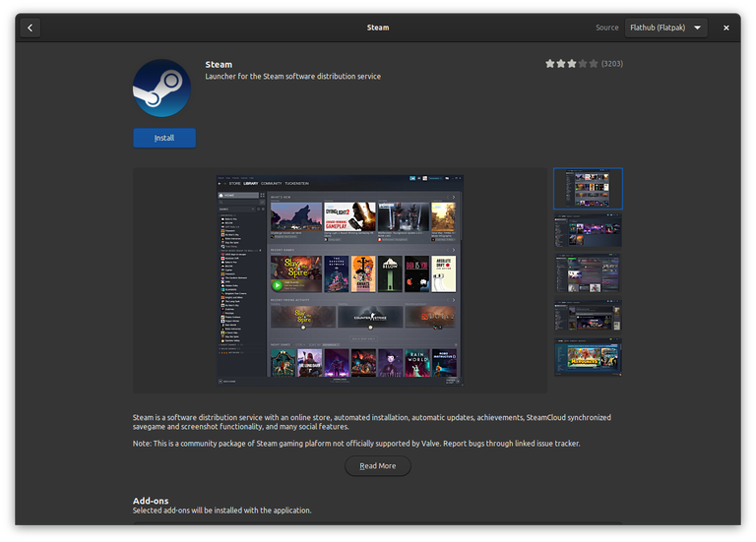Click the Steam app name heading
This screenshot has height=542, width=756.
coord(219,65)
